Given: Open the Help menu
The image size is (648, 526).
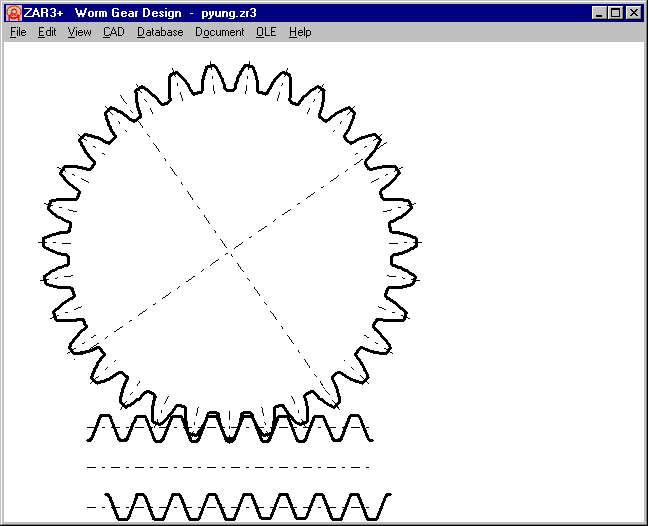Looking at the screenshot, I should 300,32.
